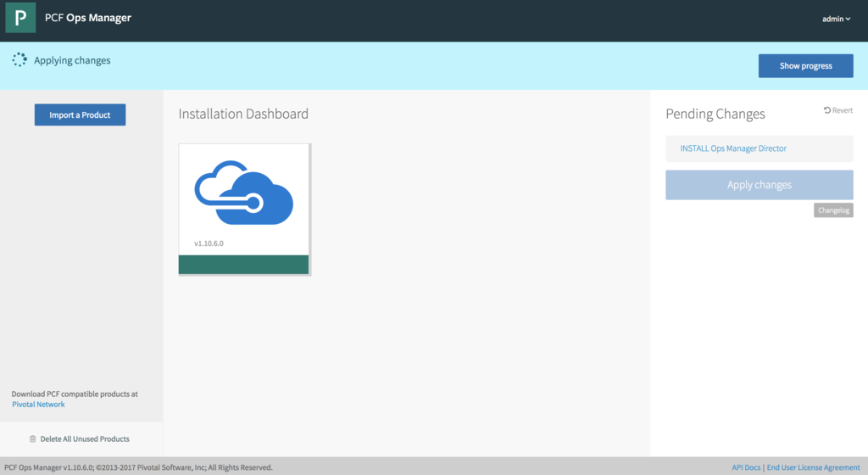Click Delete All Unused Products text
Image resolution: width=868 pixels, height=475 pixels.
(85, 439)
